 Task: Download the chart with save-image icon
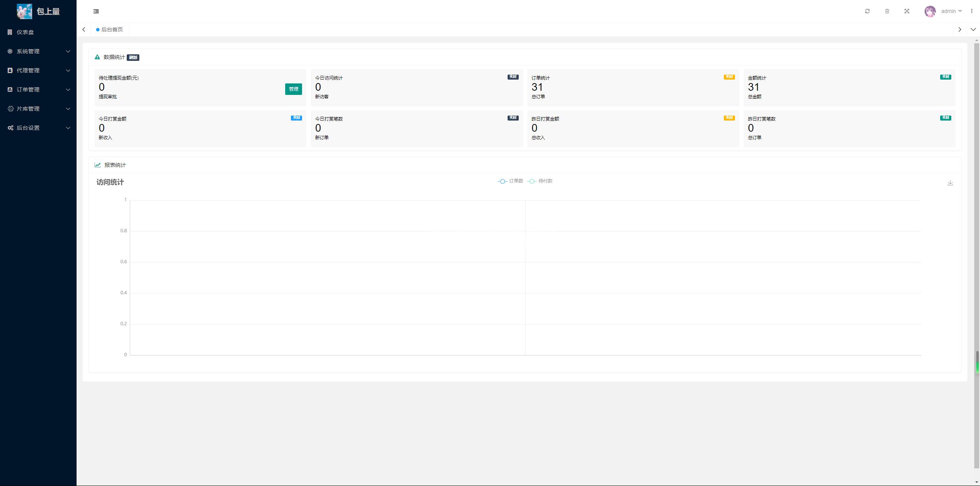click(950, 183)
